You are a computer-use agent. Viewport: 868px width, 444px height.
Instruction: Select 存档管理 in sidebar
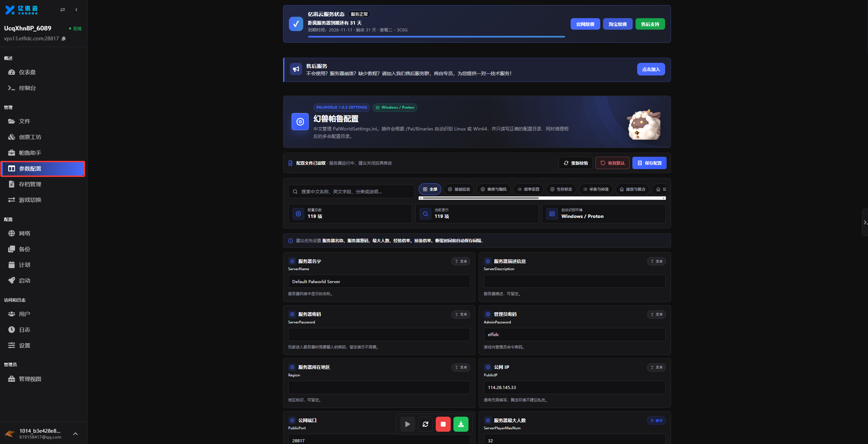pos(43,184)
